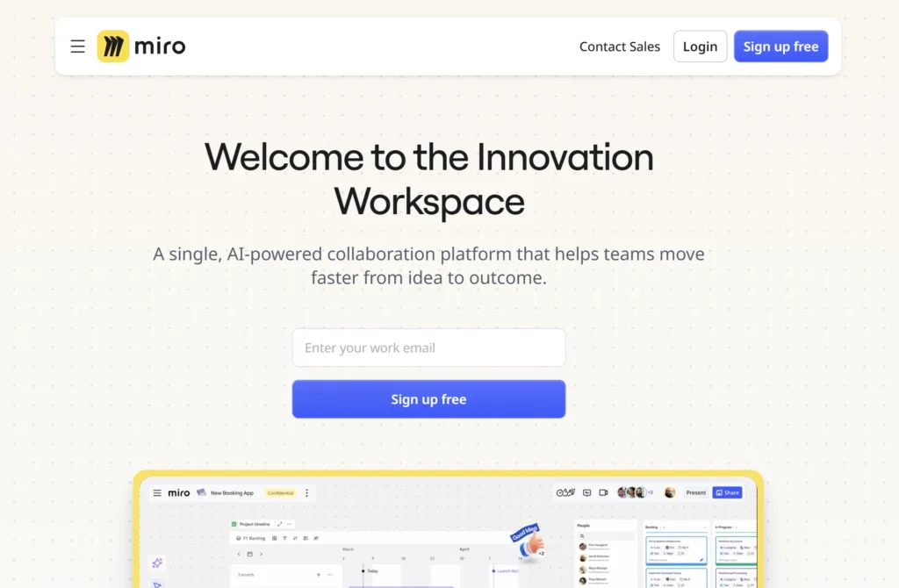
Task: Select the AI sparkles tool in the board sidebar
Action: (157, 563)
